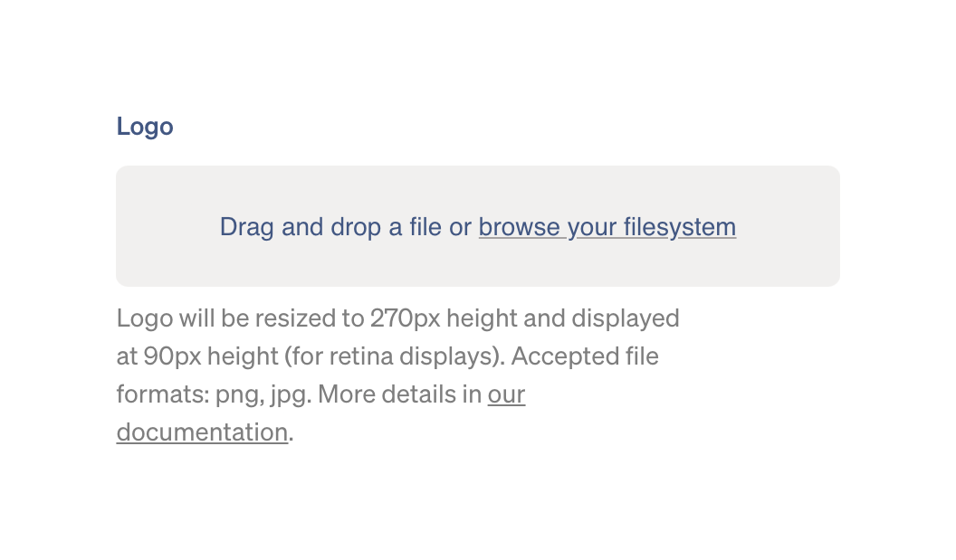This screenshot has width=956, height=560.
Task: Select the word "browse" in the upload link
Action: (x=519, y=227)
